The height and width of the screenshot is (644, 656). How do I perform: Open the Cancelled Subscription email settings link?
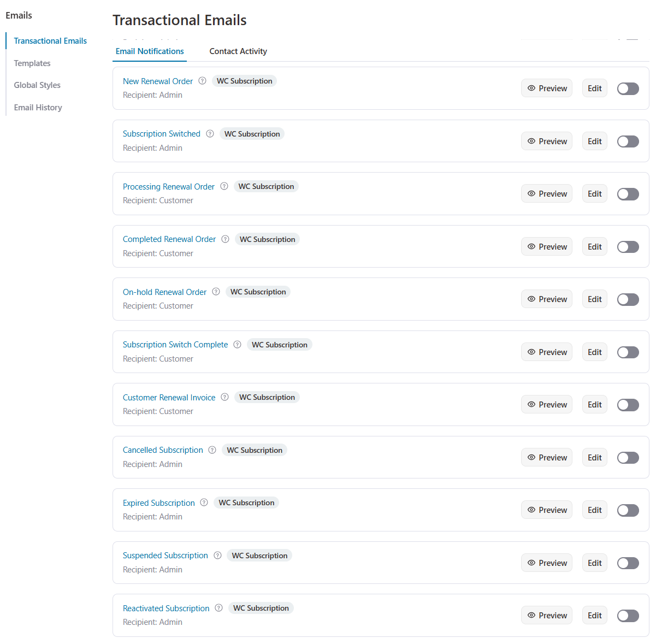tap(163, 450)
